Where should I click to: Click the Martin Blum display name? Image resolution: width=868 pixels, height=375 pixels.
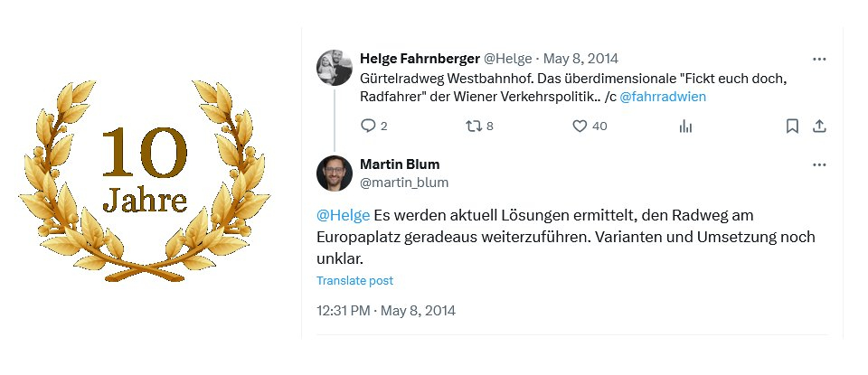click(399, 164)
